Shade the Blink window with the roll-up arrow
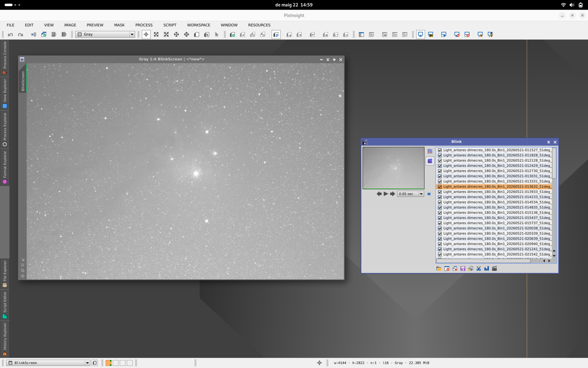 549,142
